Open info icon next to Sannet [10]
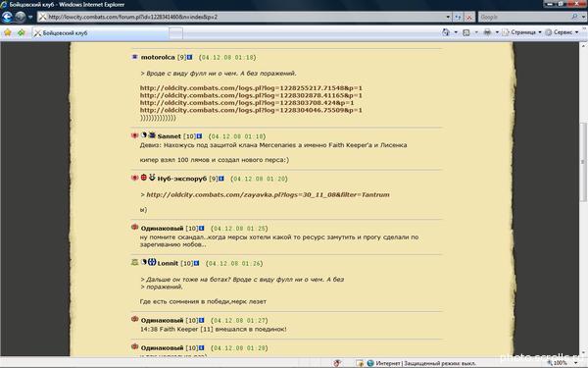 (x=199, y=136)
